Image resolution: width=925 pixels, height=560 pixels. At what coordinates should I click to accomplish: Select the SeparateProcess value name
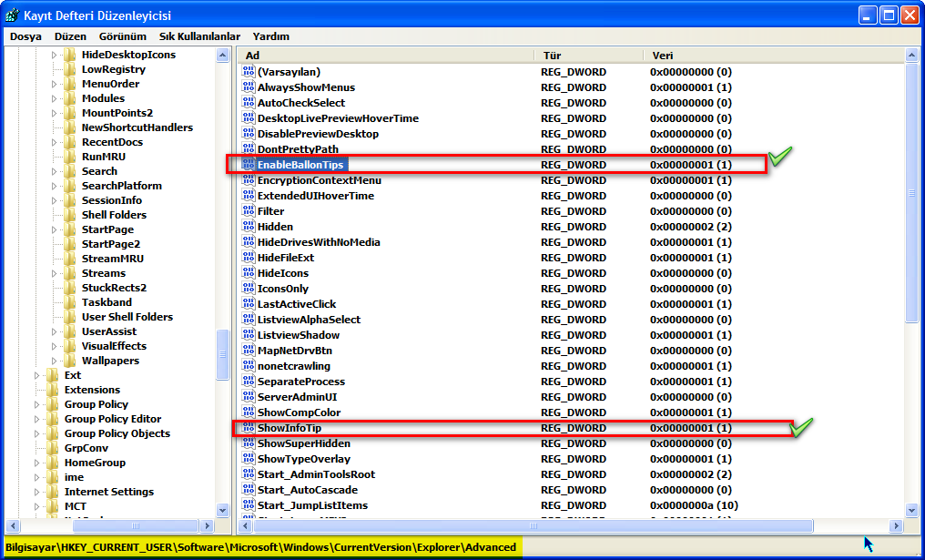(300, 382)
